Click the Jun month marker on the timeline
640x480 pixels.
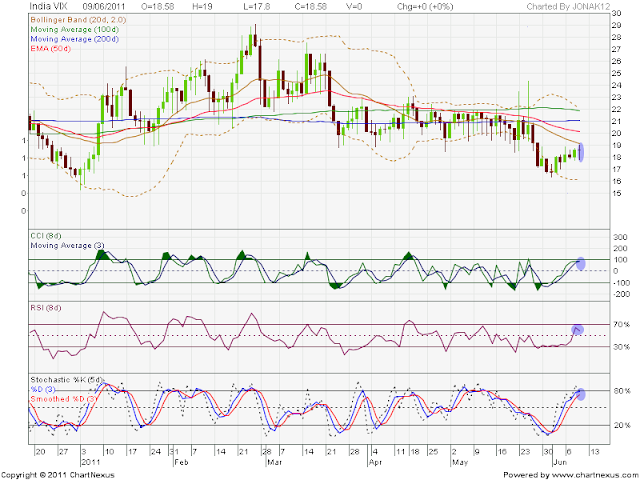coord(560,462)
